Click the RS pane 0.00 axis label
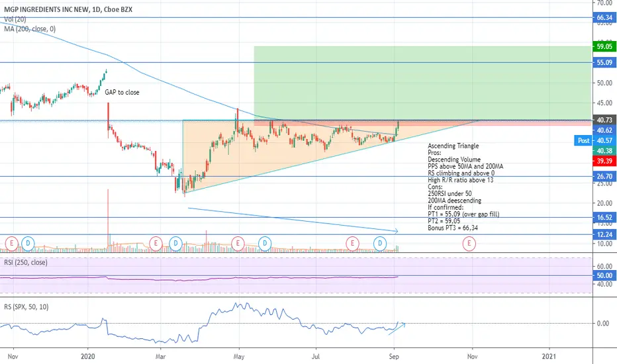The image size is (617, 364). [603, 324]
